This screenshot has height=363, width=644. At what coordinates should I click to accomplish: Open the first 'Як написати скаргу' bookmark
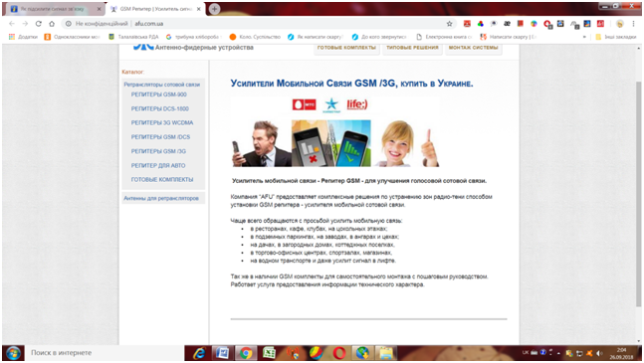coord(316,37)
